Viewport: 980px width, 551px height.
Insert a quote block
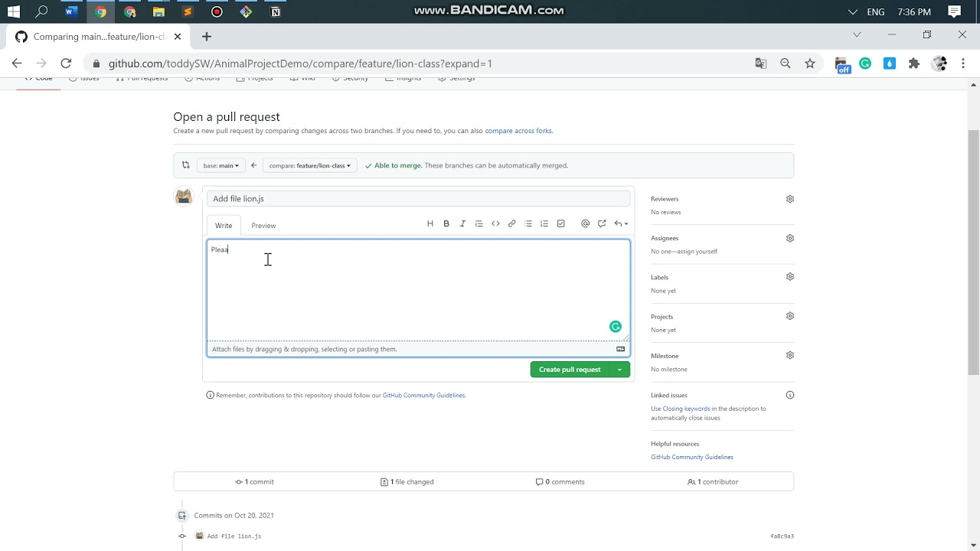click(479, 223)
